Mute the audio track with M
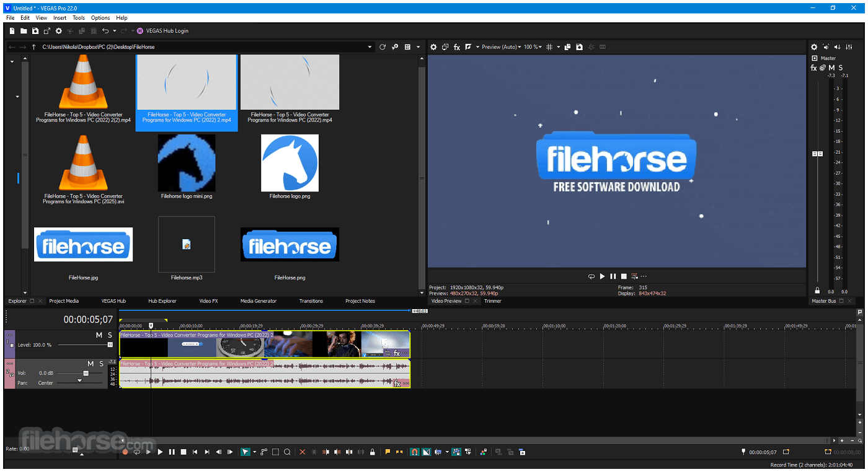868x472 pixels. (x=91, y=364)
